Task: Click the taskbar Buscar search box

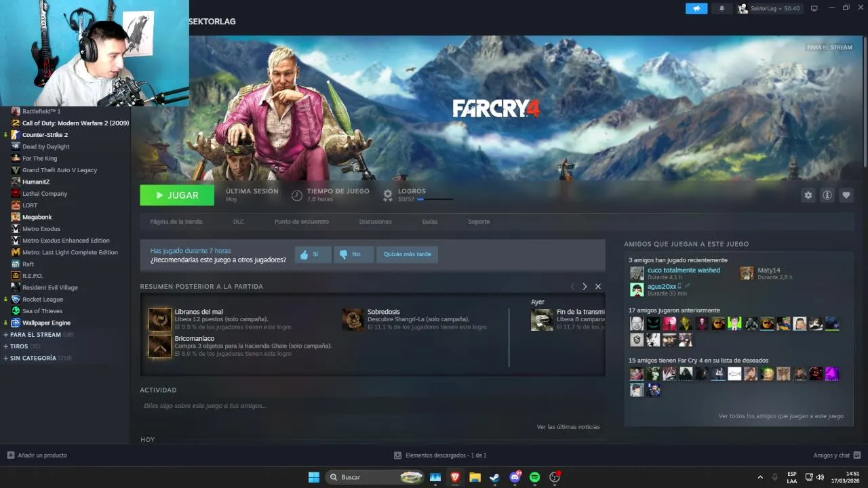Action: [x=374, y=477]
